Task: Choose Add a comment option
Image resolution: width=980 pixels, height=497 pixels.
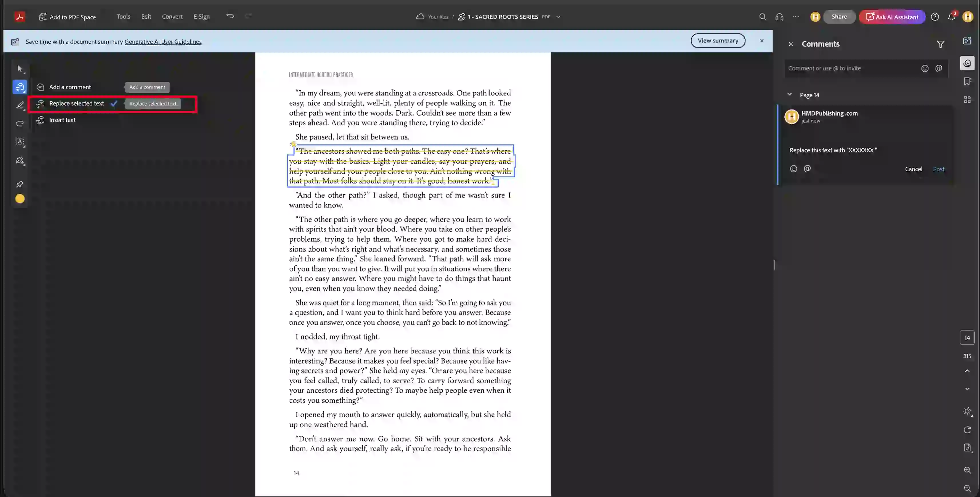Action: pyautogui.click(x=70, y=87)
